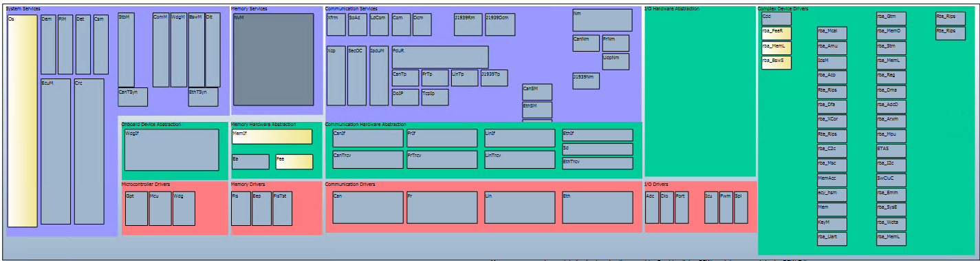Select the LdCom module block
The height and width of the screenshot is (261, 980).
(379, 25)
